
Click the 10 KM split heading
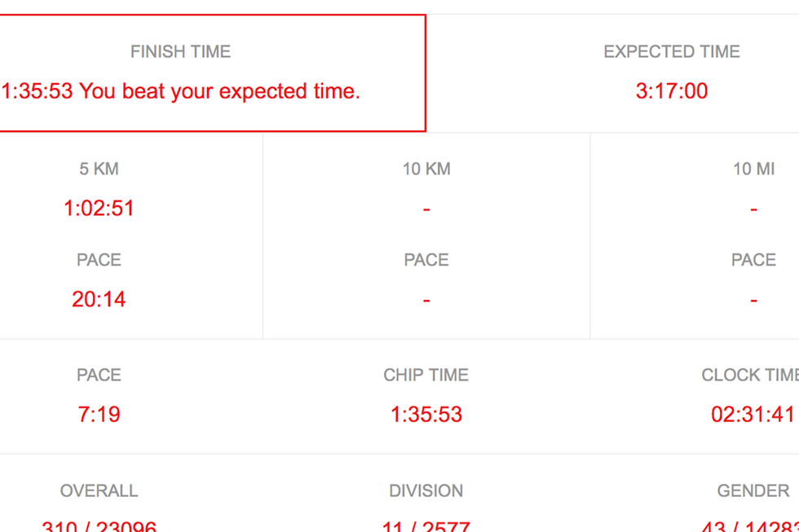[426, 169]
